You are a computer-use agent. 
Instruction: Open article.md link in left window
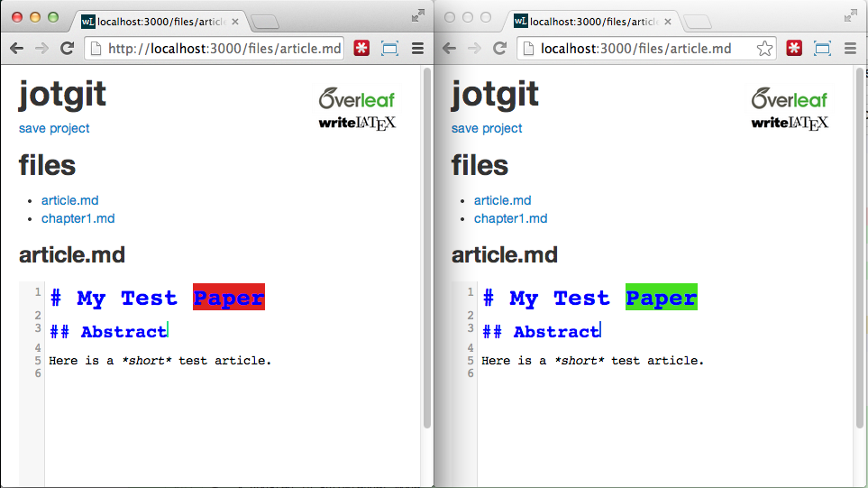tap(69, 200)
